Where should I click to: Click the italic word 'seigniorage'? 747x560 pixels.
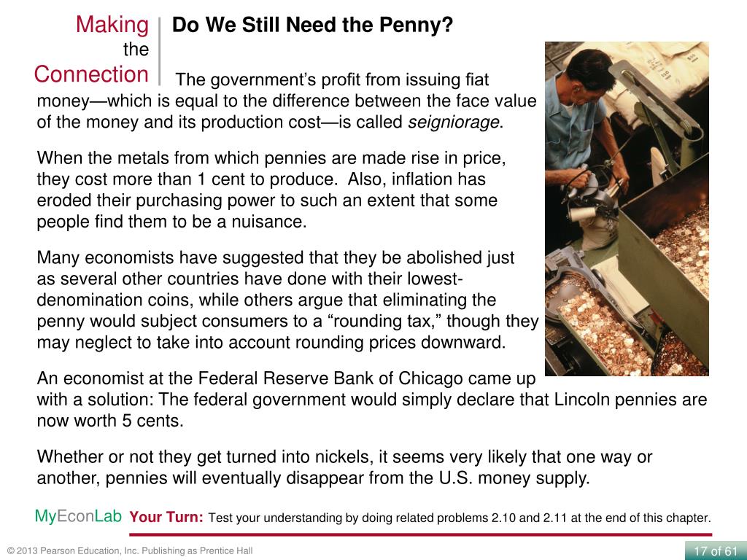tap(453, 122)
